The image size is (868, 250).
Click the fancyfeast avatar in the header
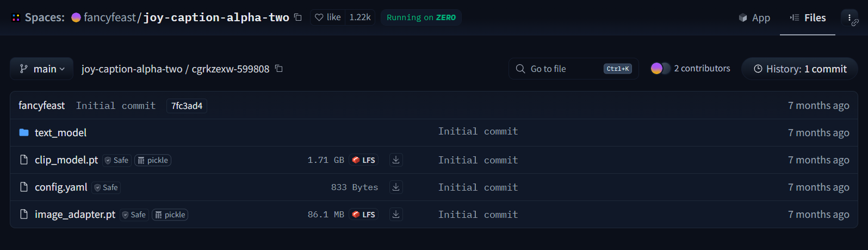click(76, 17)
